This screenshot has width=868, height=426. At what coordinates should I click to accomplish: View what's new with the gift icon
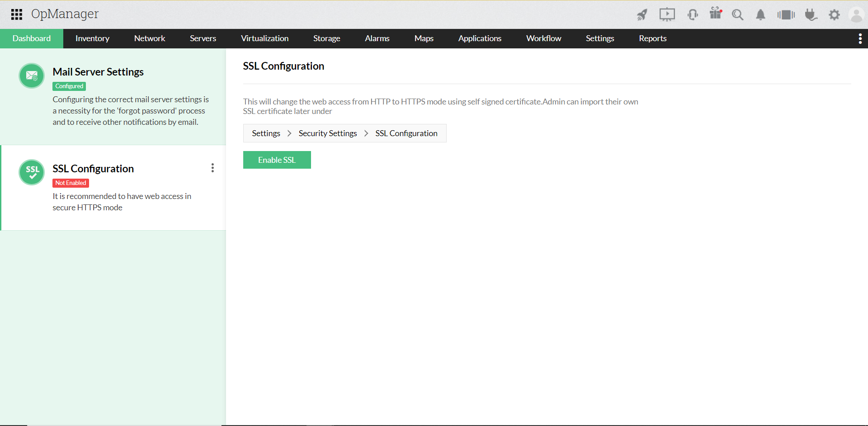tap(715, 14)
